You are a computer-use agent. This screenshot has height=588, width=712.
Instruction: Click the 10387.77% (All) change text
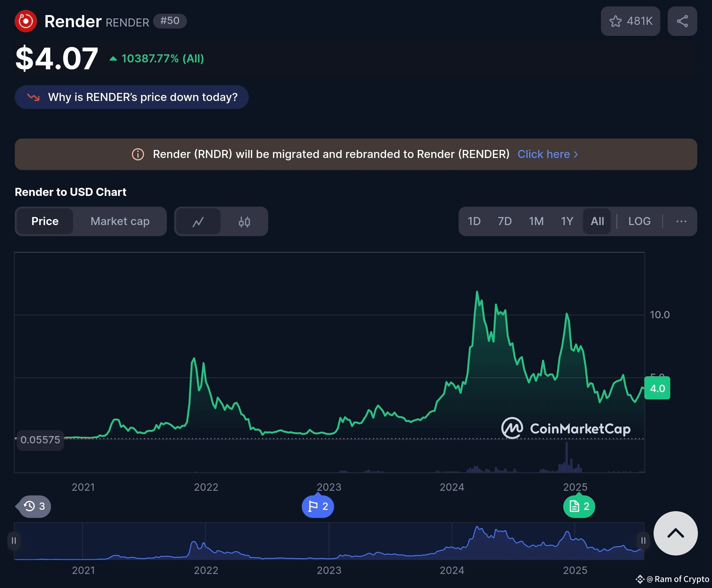[163, 59]
